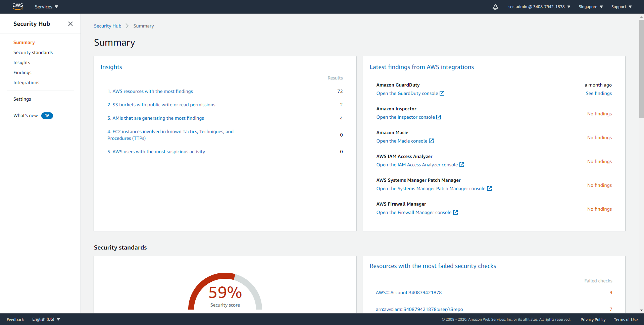Click 'No findings' for Amazon Inspector
Screen dimensions: 644x325
click(x=599, y=114)
